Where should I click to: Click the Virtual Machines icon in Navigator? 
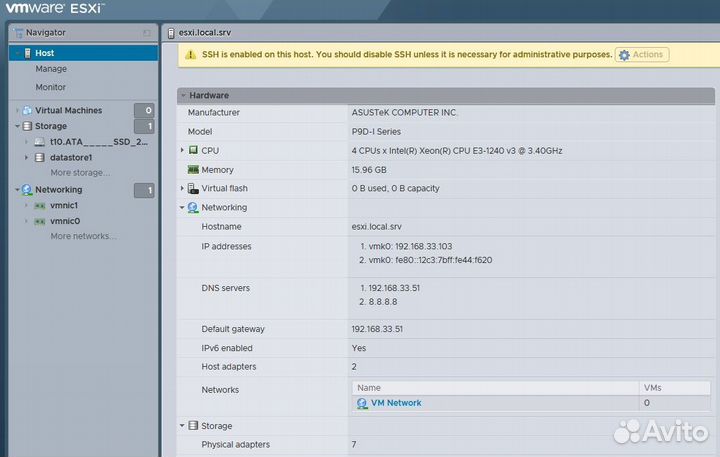point(28,110)
